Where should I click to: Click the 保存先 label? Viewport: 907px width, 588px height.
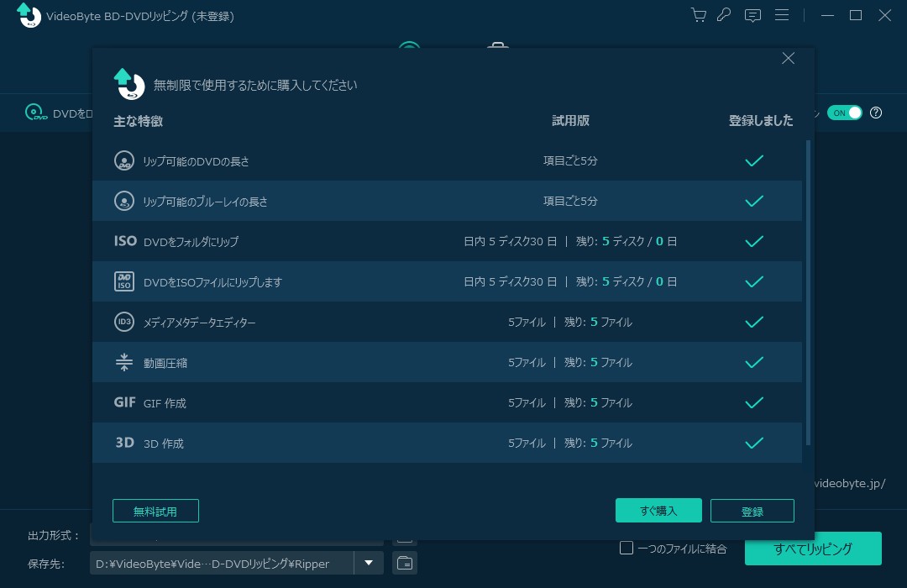pos(46,564)
